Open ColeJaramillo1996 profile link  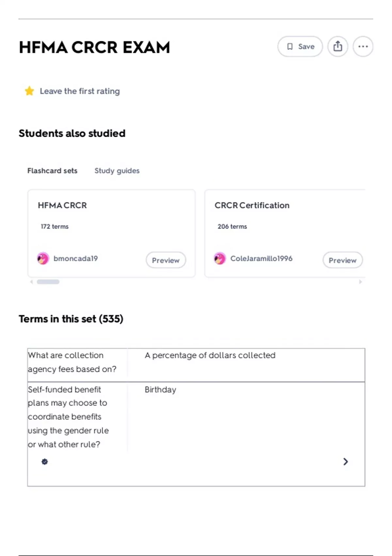point(261,258)
